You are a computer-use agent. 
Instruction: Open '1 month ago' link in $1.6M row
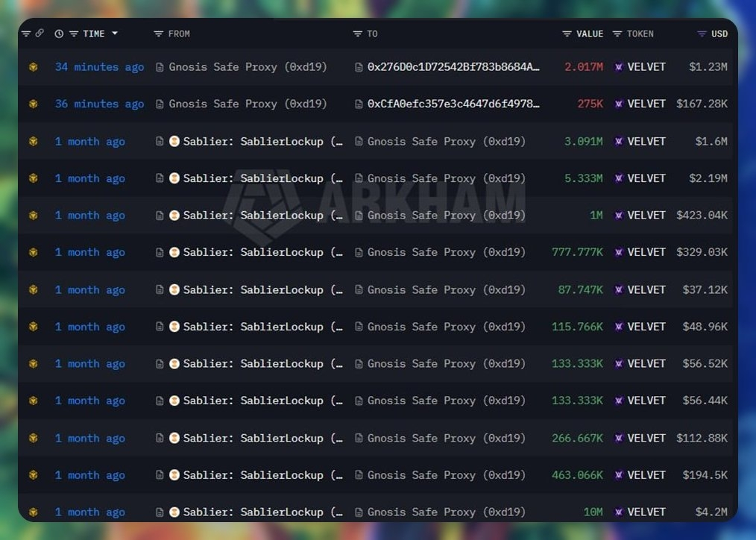tap(90, 141)
